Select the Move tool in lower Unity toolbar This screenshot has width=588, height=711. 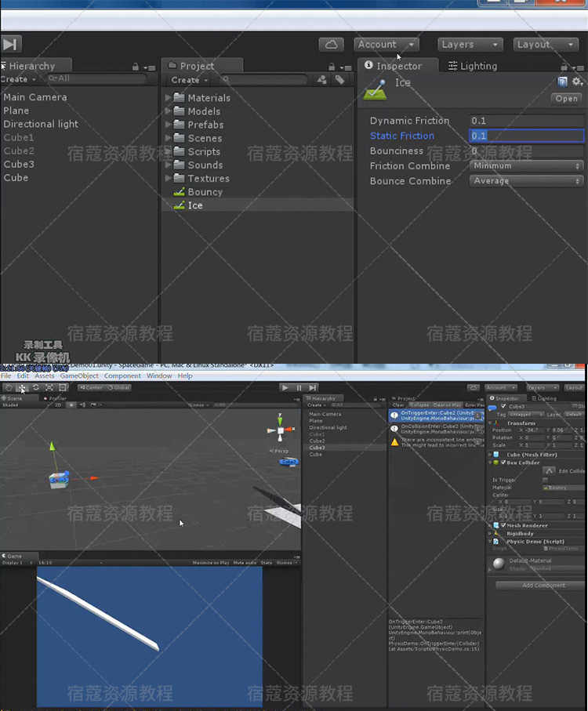coord(22,388)
